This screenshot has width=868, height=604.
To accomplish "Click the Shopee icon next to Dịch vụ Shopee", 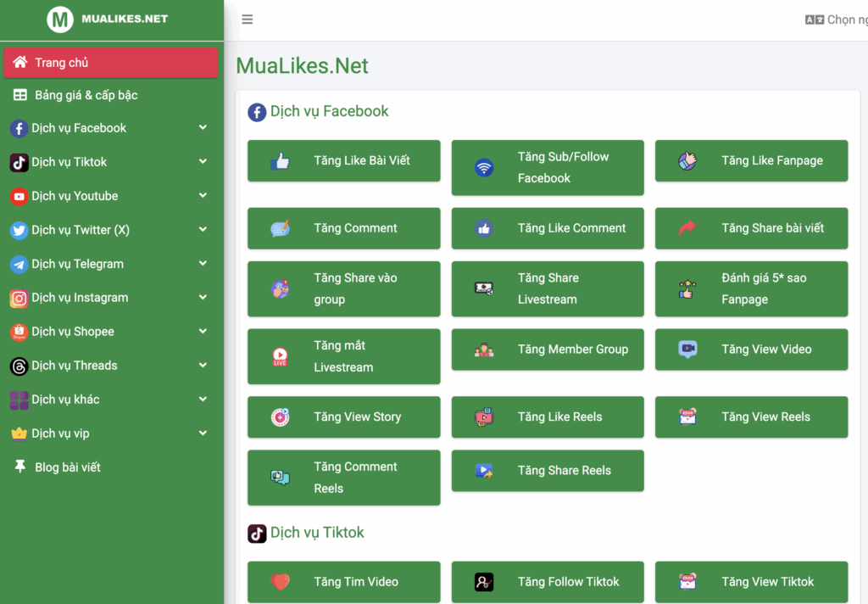I will 20,332.
